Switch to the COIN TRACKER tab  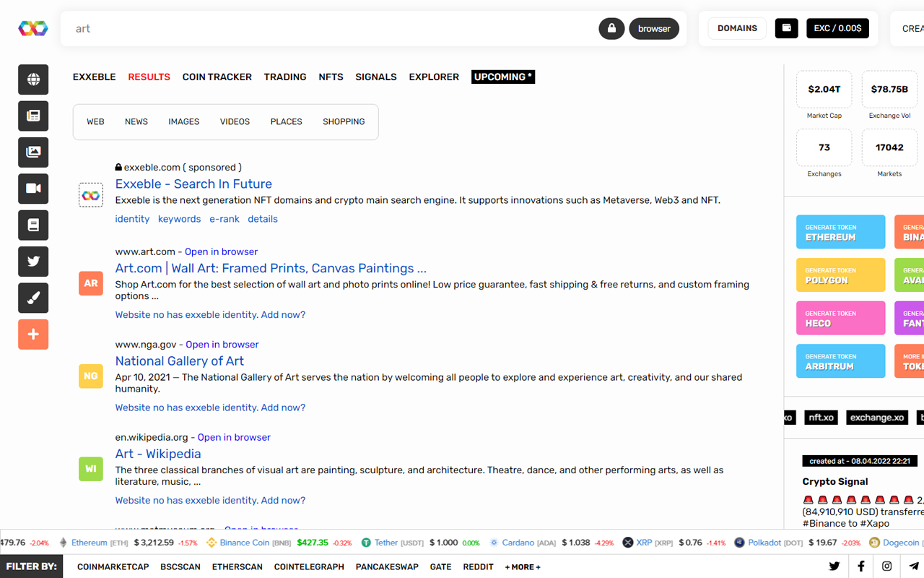click(x=217, y=77)
